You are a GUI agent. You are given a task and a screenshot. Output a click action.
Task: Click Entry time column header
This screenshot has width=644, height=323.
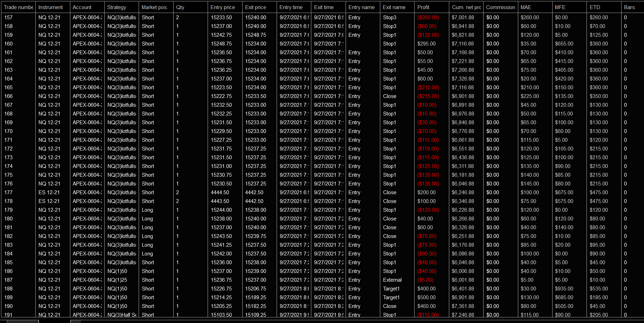tap(294, 7)
